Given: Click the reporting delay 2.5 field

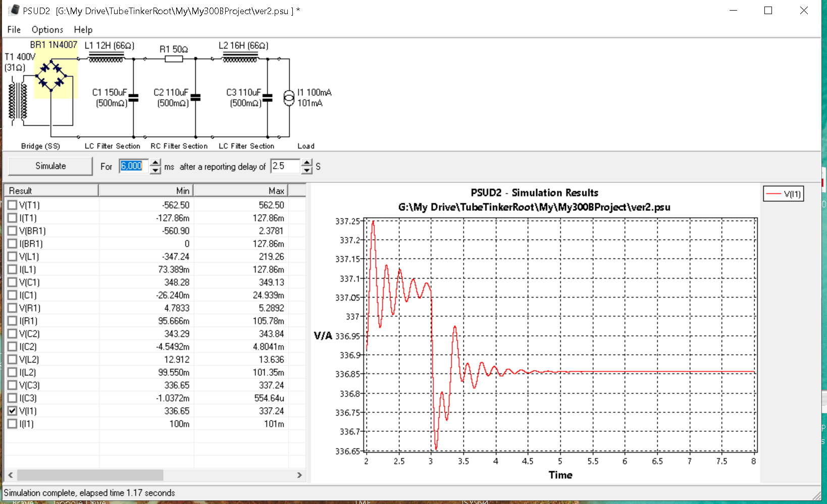Looking at the screenshot, I should tap(286, 166).
